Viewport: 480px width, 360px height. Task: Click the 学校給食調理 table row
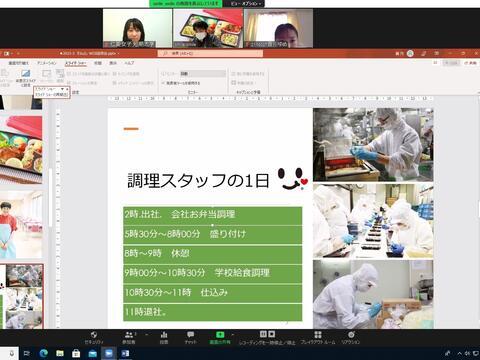coord(213,273)
